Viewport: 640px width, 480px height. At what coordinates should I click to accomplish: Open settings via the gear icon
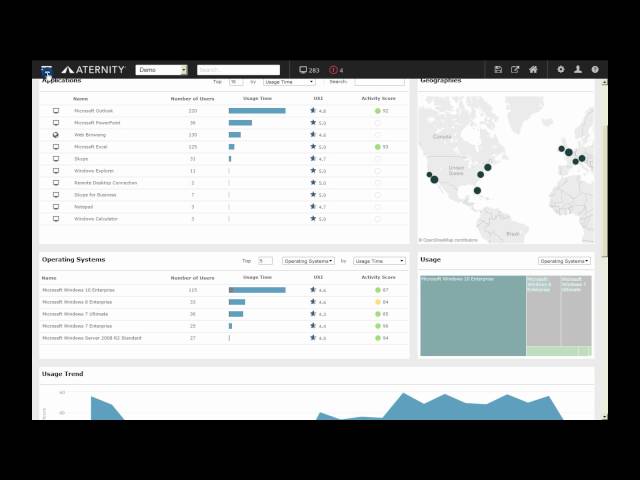coord(561,69)
